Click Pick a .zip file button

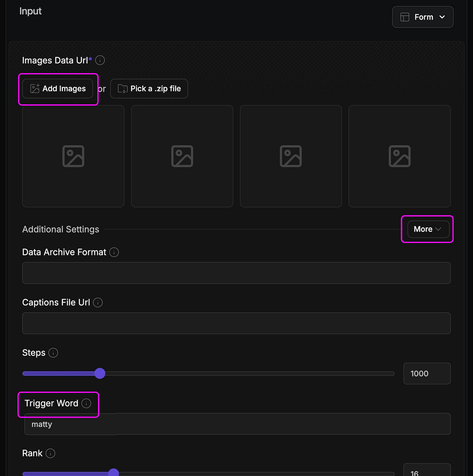[x=149, y=88]
